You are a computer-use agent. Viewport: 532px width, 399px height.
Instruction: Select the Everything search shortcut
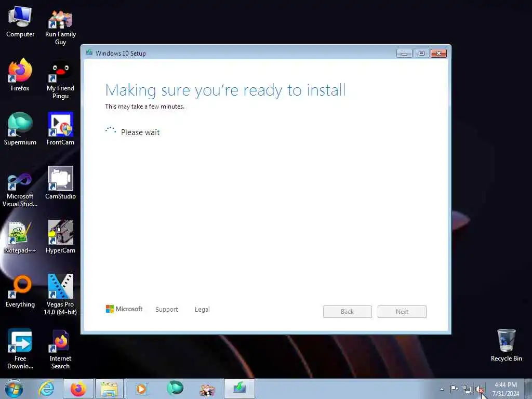pos(20,291)
